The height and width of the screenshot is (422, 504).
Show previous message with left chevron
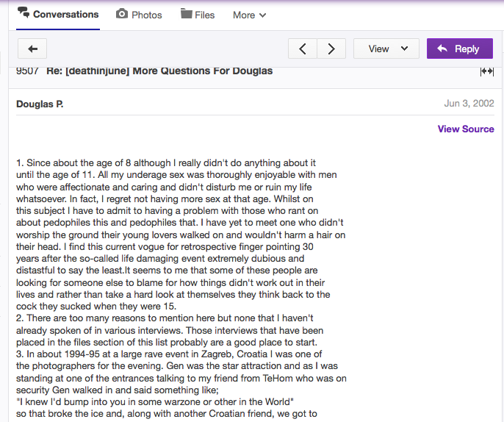(x=303, y=49)
